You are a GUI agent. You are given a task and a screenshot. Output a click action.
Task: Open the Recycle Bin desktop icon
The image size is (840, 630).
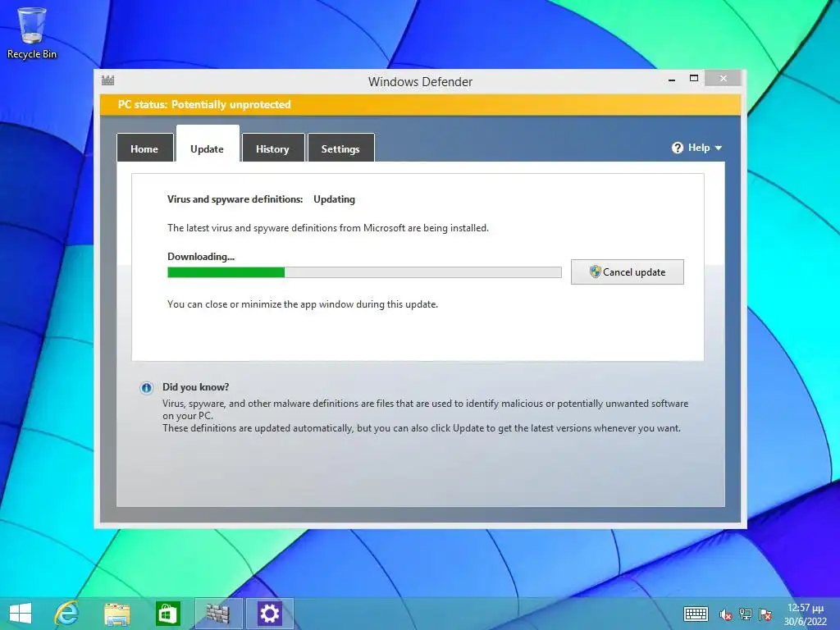[x=32, y=32]
